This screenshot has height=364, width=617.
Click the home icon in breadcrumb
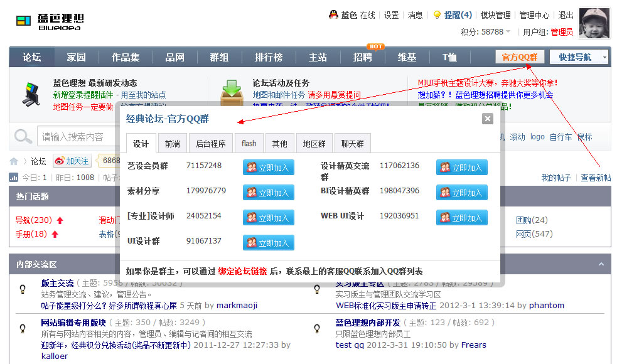14,161
